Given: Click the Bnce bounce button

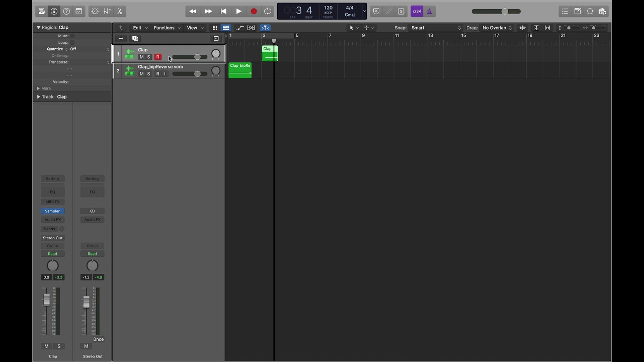Looking at the screenshot, I should point(99,339).
